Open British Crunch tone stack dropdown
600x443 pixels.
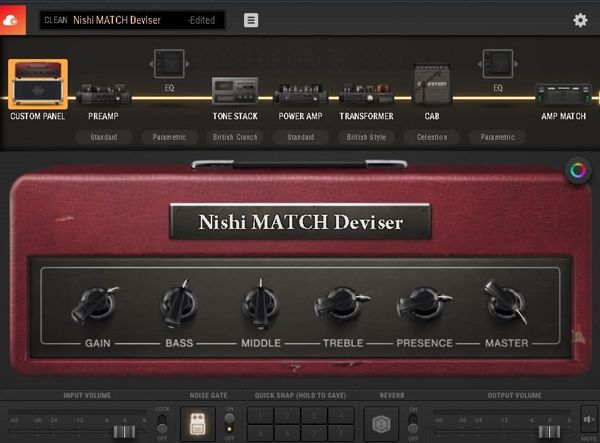[235, 137]
